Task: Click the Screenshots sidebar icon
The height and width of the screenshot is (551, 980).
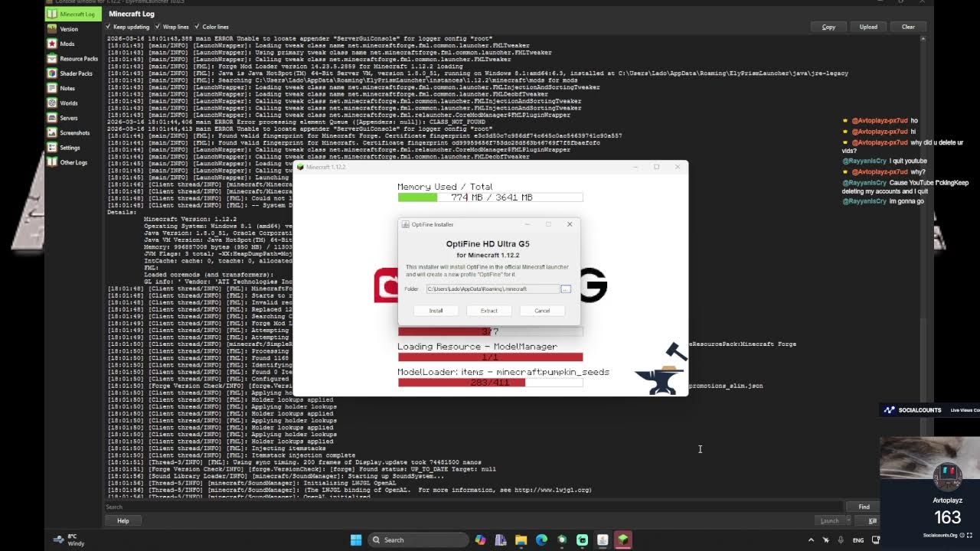Action: (x=51, y=132)
